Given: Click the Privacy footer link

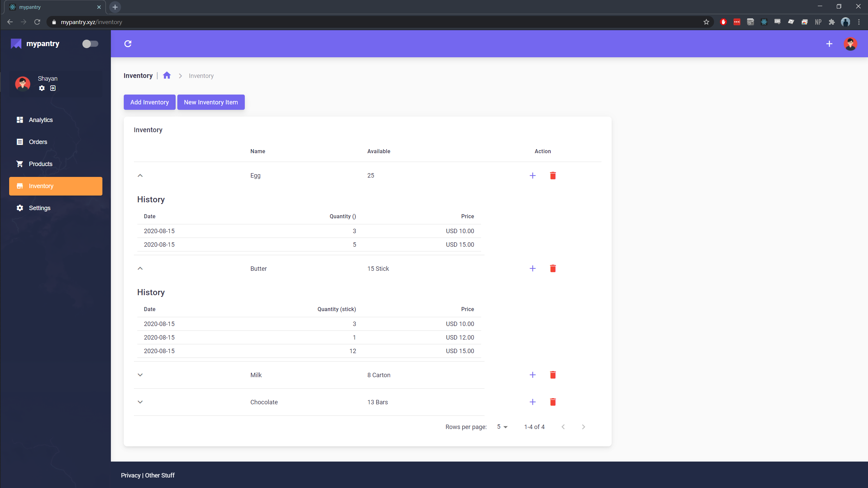Looking at the screenshot, I should coord(131,475).
